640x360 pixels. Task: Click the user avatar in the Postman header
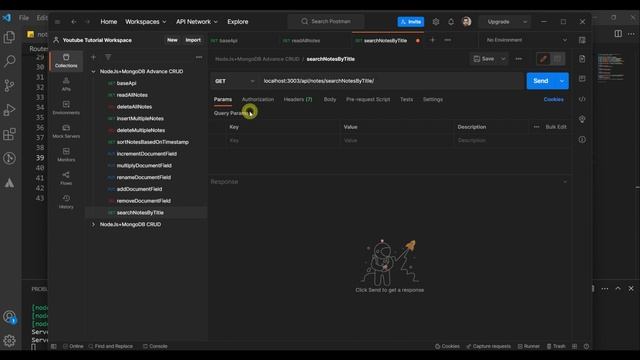point(467,22)
